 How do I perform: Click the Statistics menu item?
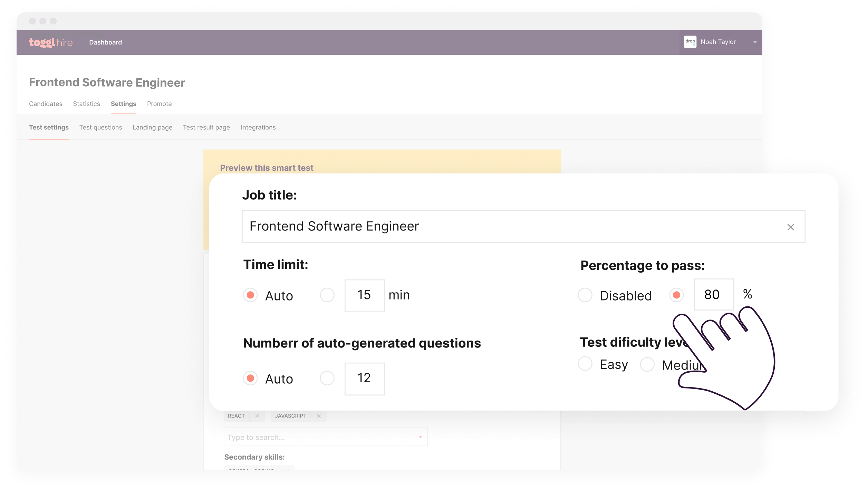pyautogui.click(x=86, y=103)
